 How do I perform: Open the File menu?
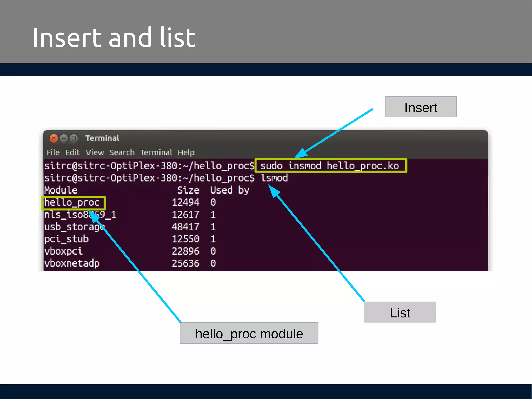point(53,152)
